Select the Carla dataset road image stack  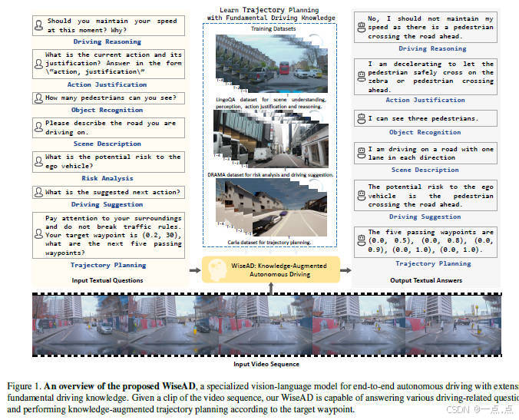[x=272, y=207]
